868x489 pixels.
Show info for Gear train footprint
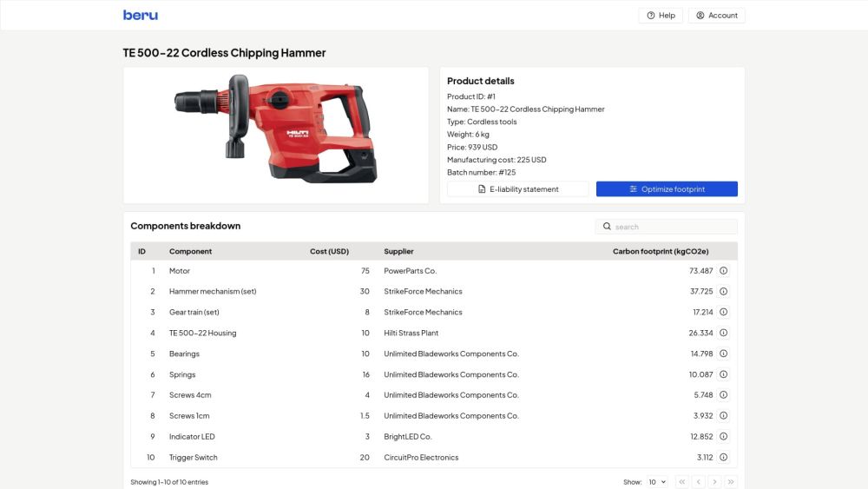[x=723, y=313]
